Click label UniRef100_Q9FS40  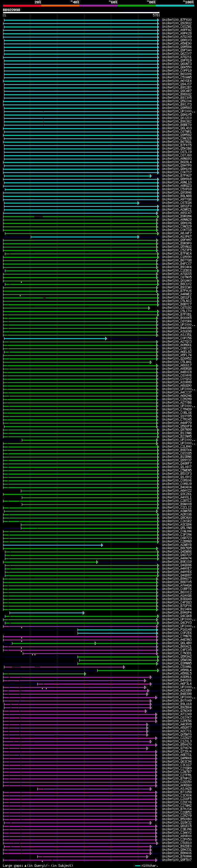pos(176,50)
